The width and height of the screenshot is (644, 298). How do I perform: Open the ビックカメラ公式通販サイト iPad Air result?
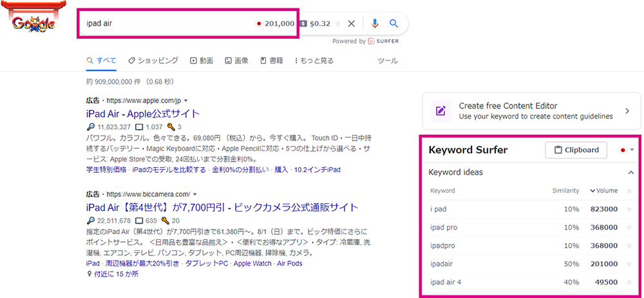[222, 207]
